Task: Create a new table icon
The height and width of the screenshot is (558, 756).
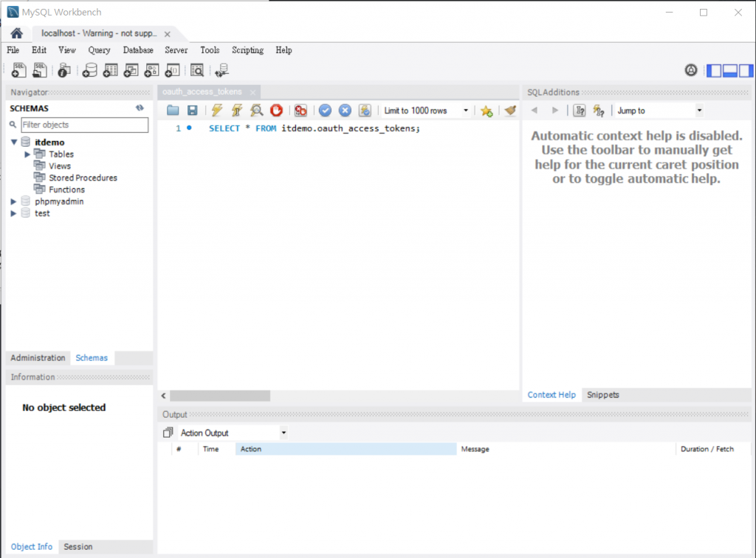Action: (111, 70)
